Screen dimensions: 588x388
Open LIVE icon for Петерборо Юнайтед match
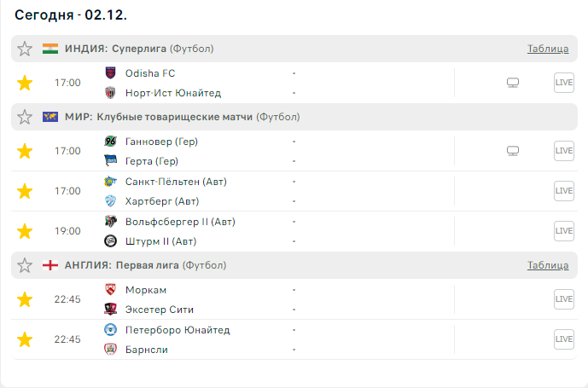[563, 339]
